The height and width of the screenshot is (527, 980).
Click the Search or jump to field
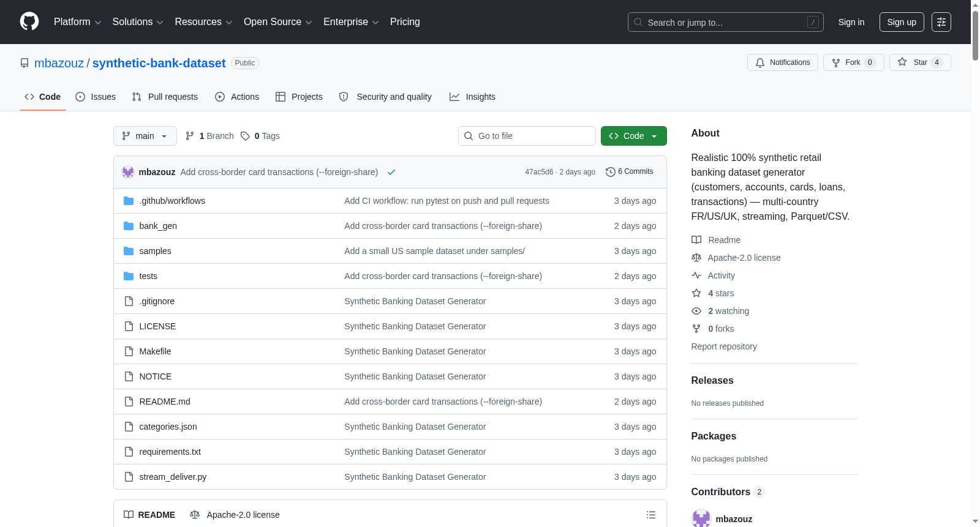click(726, 22)
